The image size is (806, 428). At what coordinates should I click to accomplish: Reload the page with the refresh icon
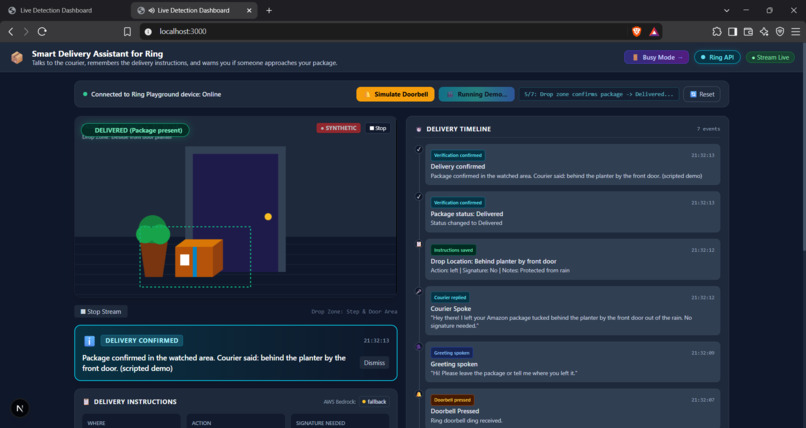click(42, 32)
